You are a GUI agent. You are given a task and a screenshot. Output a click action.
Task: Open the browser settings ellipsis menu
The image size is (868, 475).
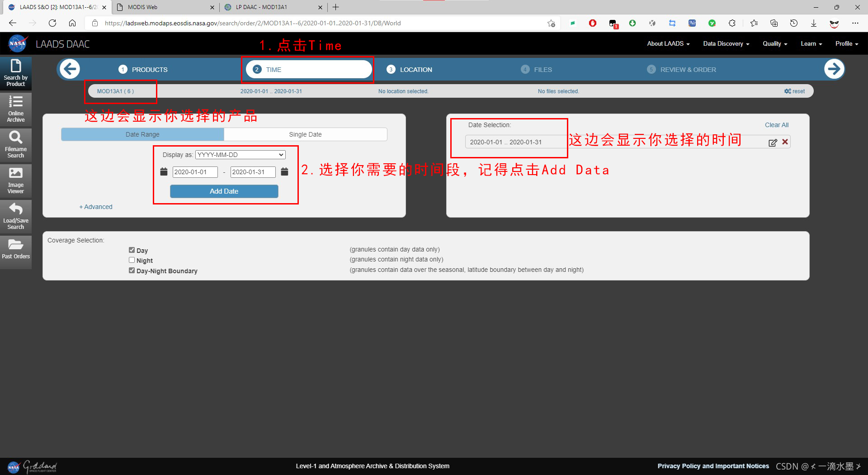[855, 23]
